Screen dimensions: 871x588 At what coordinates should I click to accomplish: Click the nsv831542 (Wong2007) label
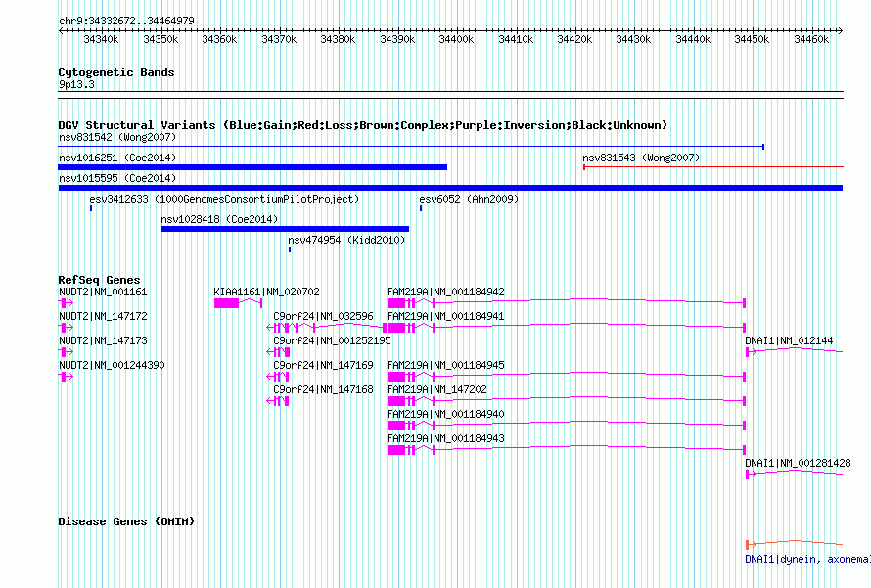point(117,137)
